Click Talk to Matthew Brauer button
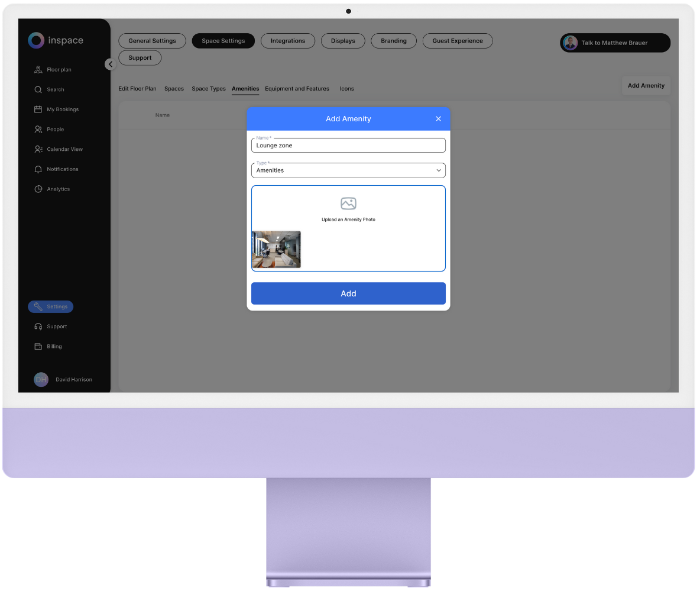The height and width of the screenshot is (591, 700). coord(615,43)
